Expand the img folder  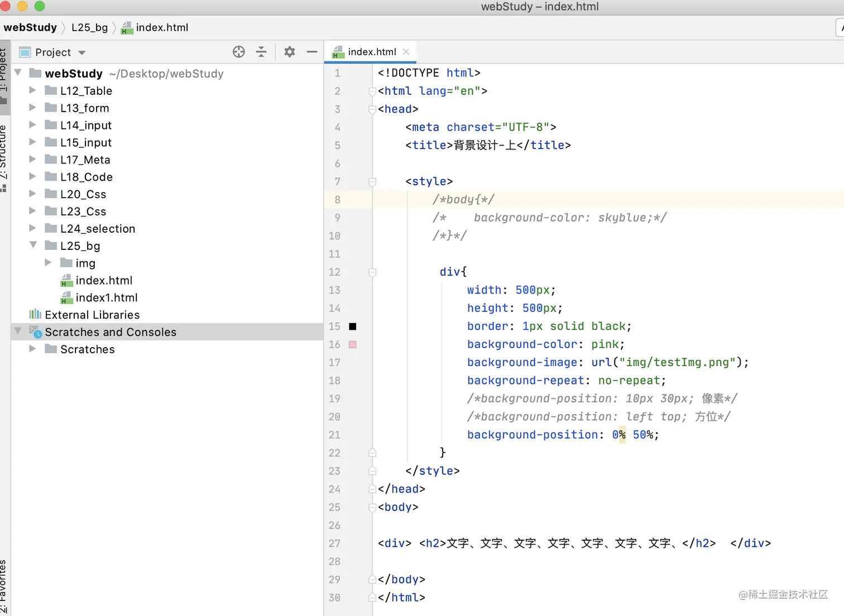point(48,263)
